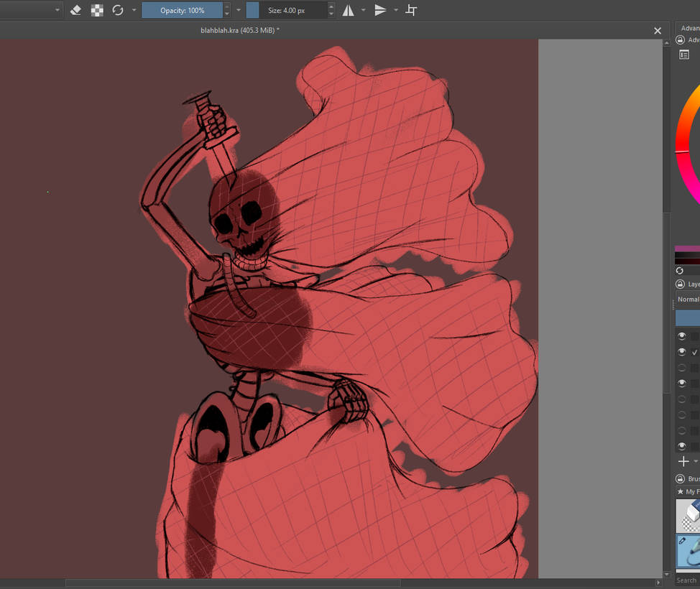Click canvas scroll-down arrow button
The height and width of the screenshot is (589, 700).
tap(666, 575)
